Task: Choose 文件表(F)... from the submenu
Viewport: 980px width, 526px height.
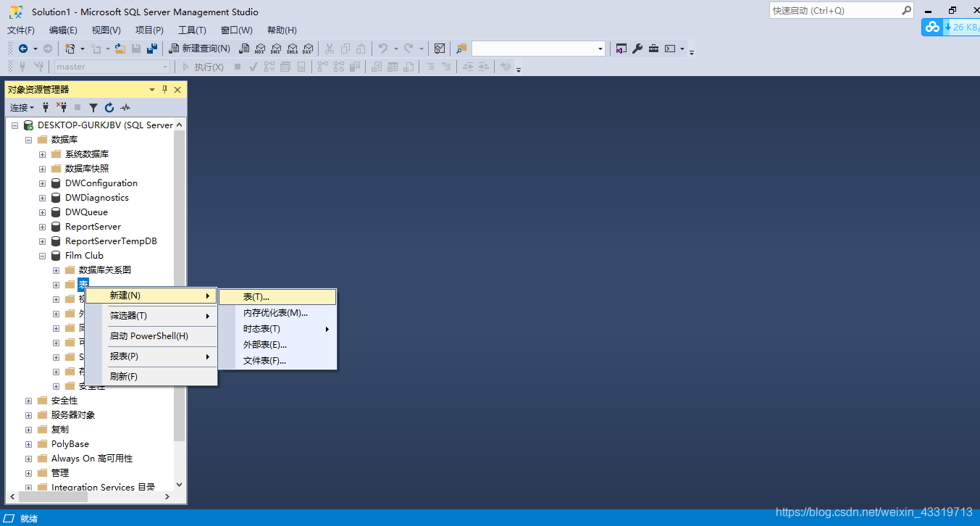Action: pos(277,361)
